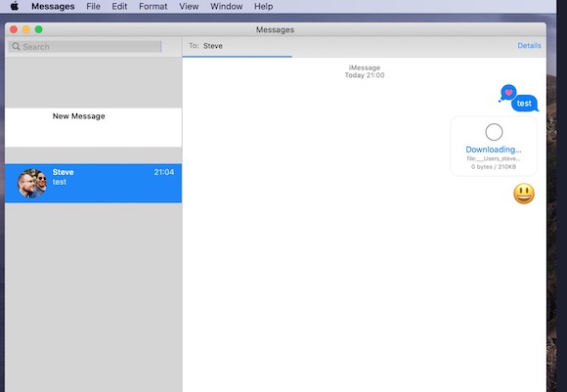Click the search magnifier icon

point(16,46)
